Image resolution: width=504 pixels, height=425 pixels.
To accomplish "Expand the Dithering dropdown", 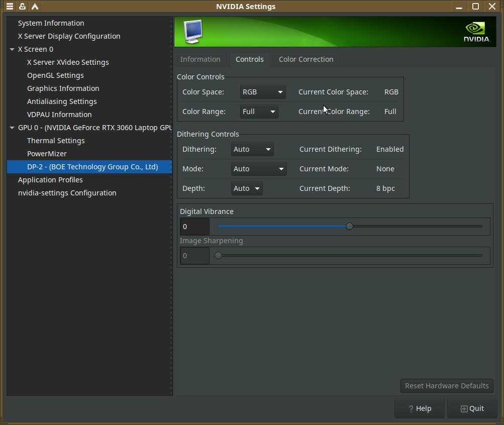I will pyautogui.click(x=252, y=149).
